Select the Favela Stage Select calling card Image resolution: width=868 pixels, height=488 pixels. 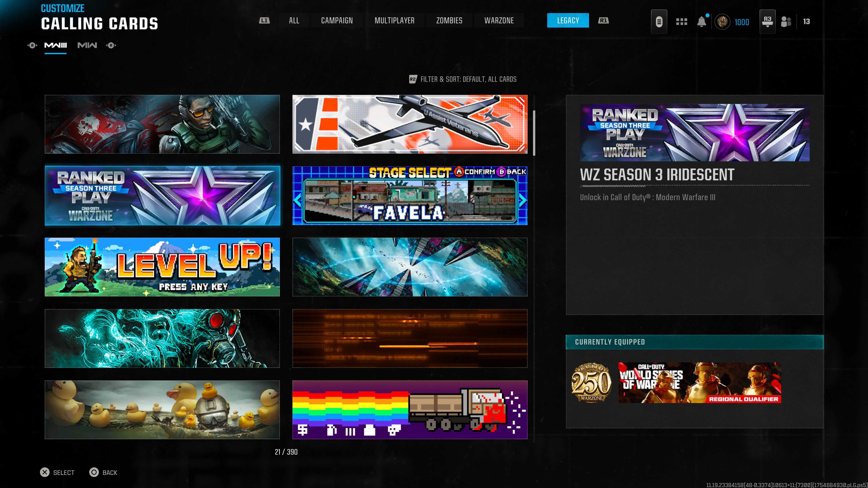tap(410, 195)
